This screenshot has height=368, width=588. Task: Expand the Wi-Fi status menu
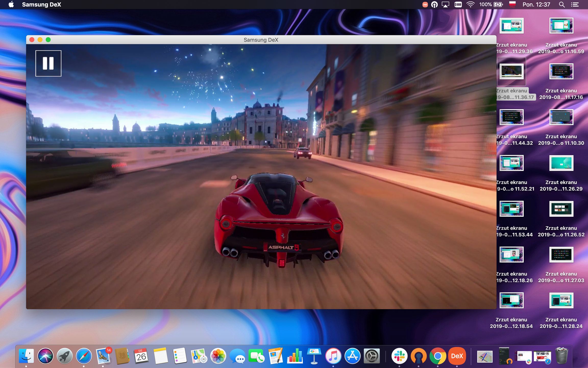470,5
